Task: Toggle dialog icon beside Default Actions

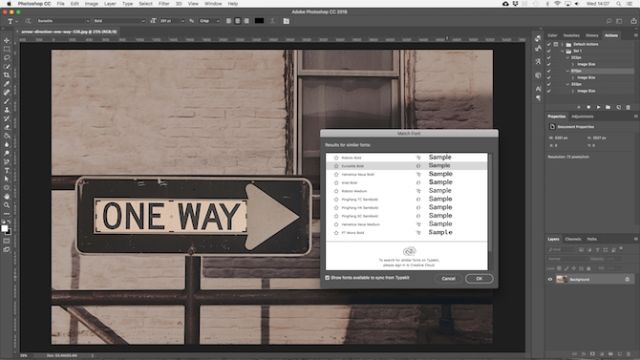Action: pyautogui.click(x=556, y=44)
